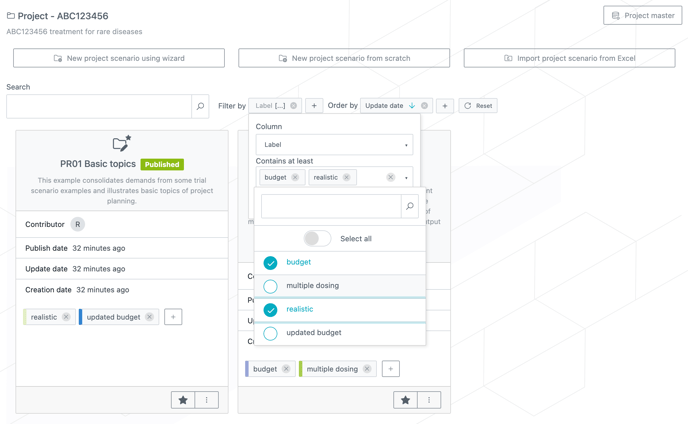The width and height of the screenshot is (688, 424).
Task: Remove the 'updated budget' tag from PR01 card
Action: tap(149, 317)
